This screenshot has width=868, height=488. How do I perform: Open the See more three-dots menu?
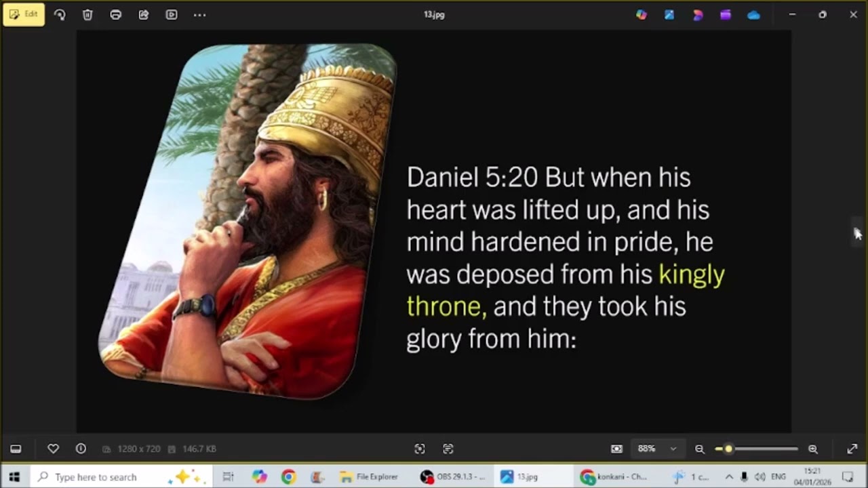click(x=199, y=14)
